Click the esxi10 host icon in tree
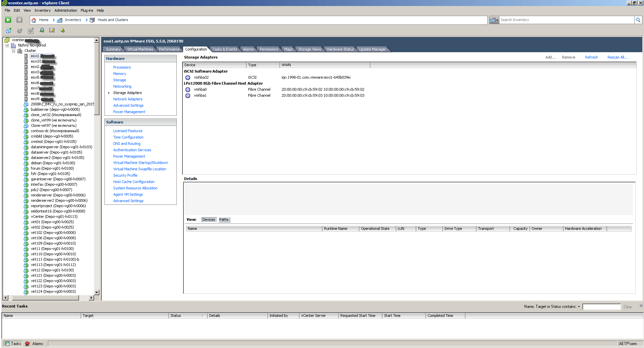644x348 pixels. pyautogui.click(x=26, y=62)
